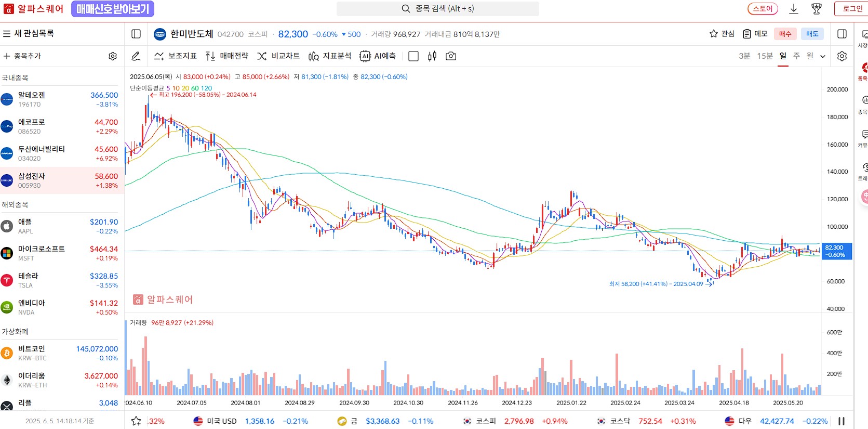Select 마이크로소프트 MSFT in the watchlist
This screenshot has height=429, width=868.
(x=61, y=253)
